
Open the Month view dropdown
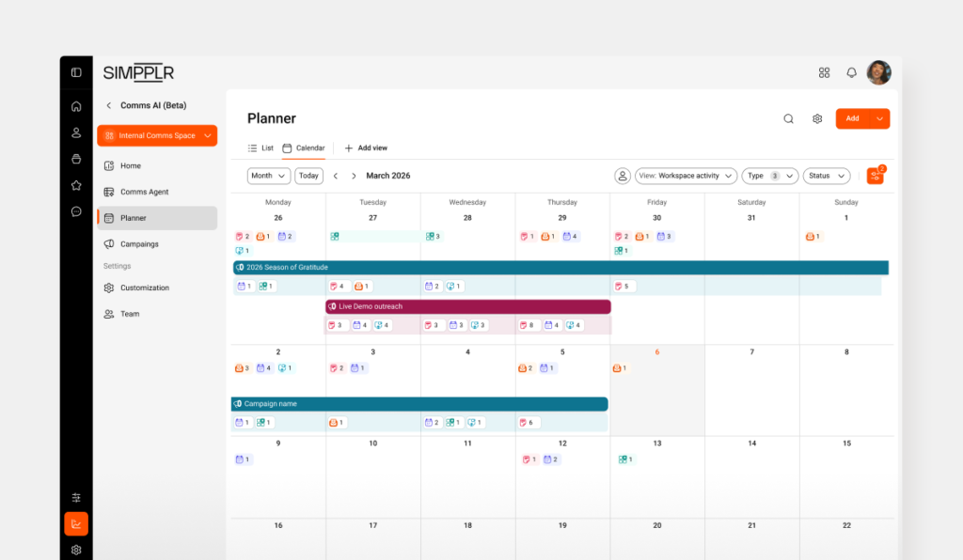click(268, 176)
